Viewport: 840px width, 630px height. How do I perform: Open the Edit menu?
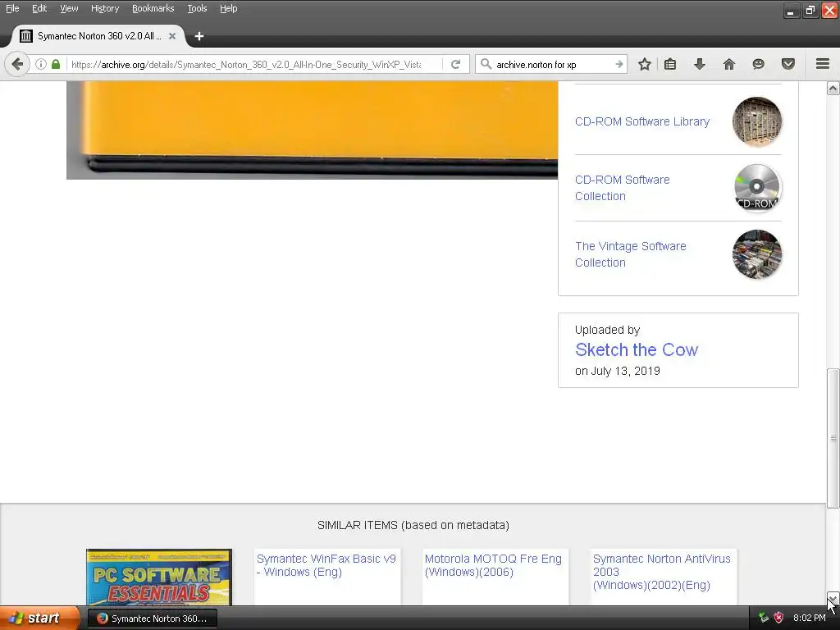pos(39,8)
